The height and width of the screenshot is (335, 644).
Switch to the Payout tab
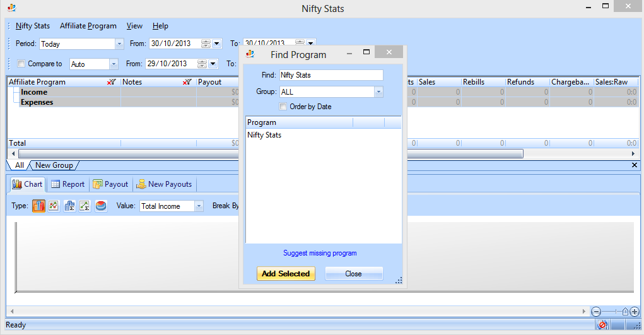tap(110, 184)
